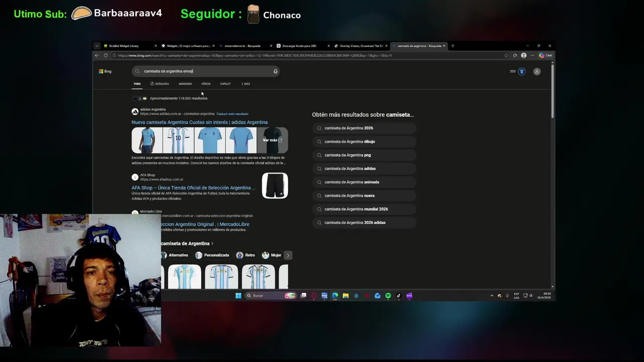Image resolution: width=644 pixels, height=362 pixels.
Task: Advance the image filter chips with arrow
Action: point(288,255)
